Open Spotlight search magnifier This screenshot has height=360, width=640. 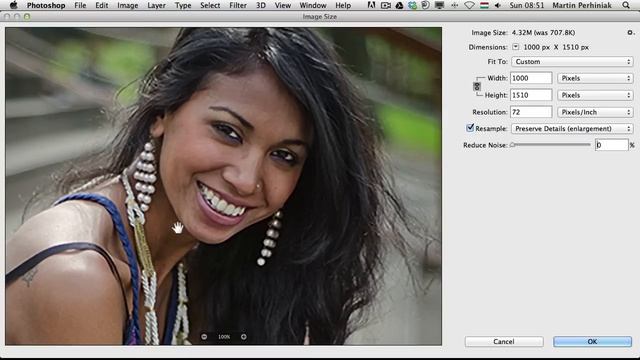click(626, 5)
